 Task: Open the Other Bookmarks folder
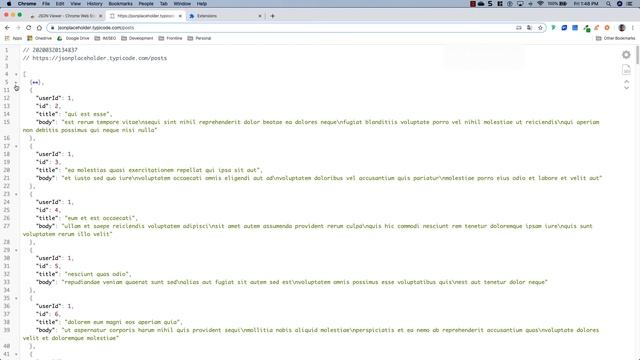(x=616, y=38)
